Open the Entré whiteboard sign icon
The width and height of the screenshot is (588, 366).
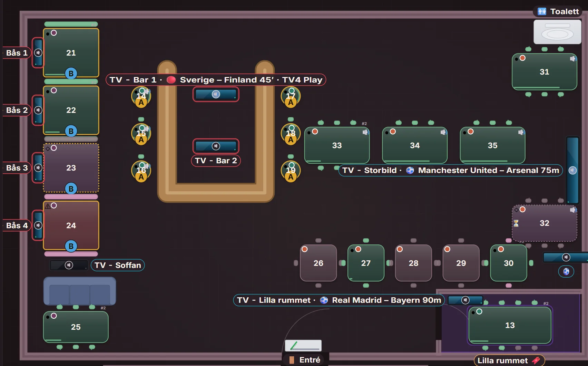pos(303,345)
